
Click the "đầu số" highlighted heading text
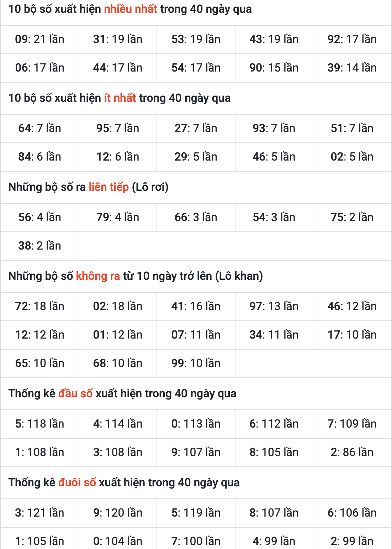pos(75,393)
